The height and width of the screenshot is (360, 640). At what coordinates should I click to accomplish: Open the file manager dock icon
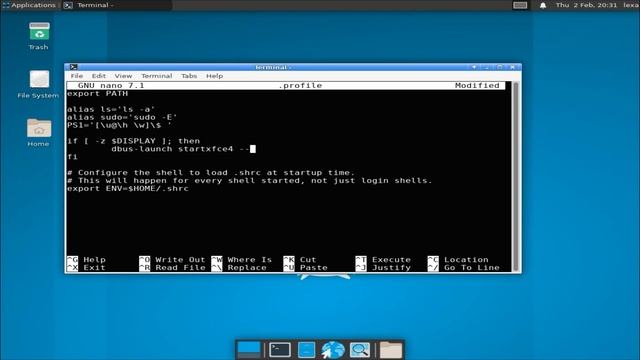pyautogui.click(x=307, y=350)
